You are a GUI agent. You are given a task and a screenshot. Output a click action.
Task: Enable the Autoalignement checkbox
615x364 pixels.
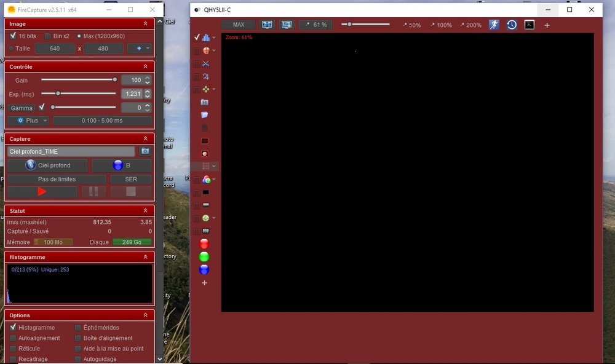(13, 338)
